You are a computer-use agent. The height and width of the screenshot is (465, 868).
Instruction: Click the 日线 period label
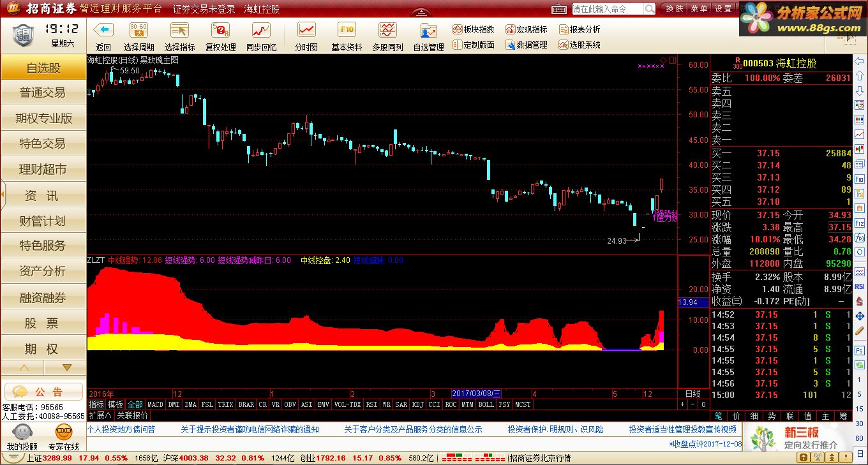coord(692,394)
